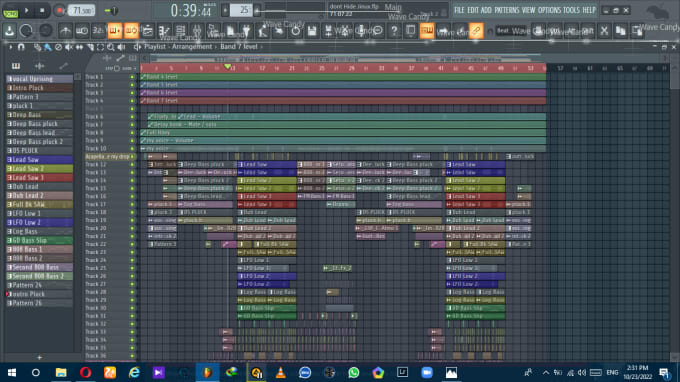Toggle the orange overdub recording button

pyautogui.click(x=114, y=31)
